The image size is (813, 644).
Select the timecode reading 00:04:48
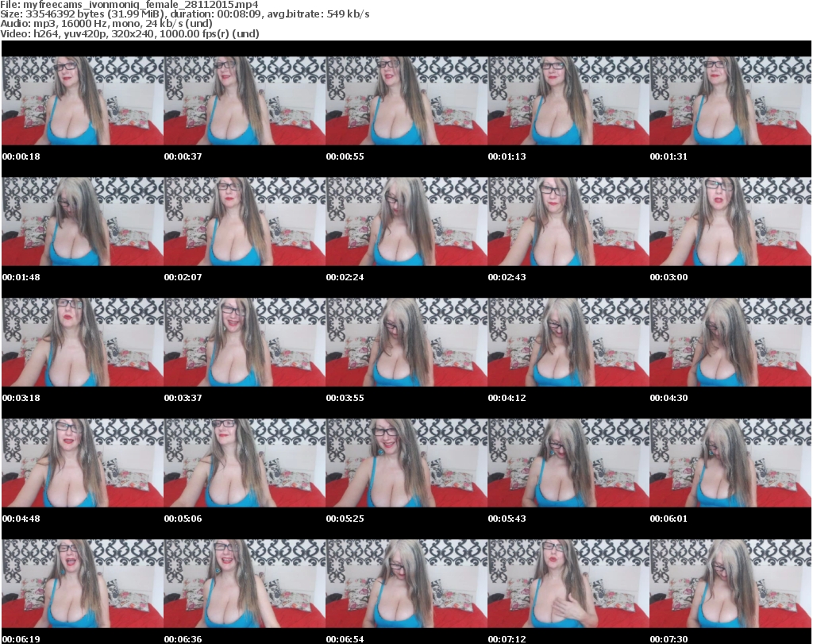pyautogui.click(x=21, y=519)
